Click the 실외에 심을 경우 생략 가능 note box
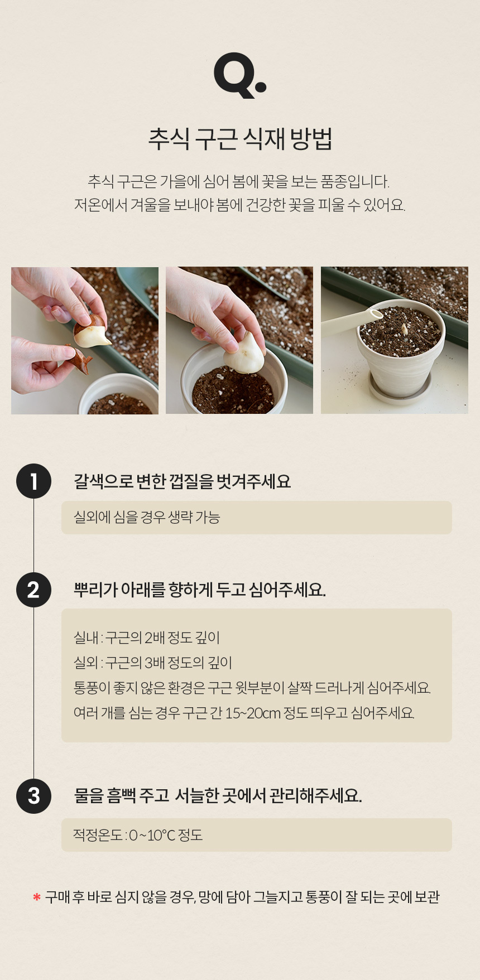 pos(257,518)
